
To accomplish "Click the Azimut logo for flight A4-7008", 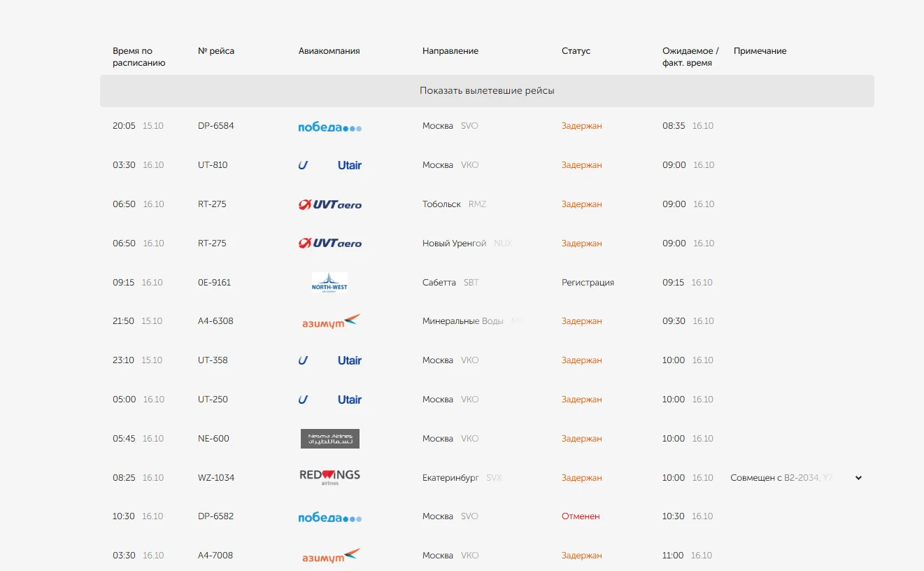I will [x=331, y=556].
